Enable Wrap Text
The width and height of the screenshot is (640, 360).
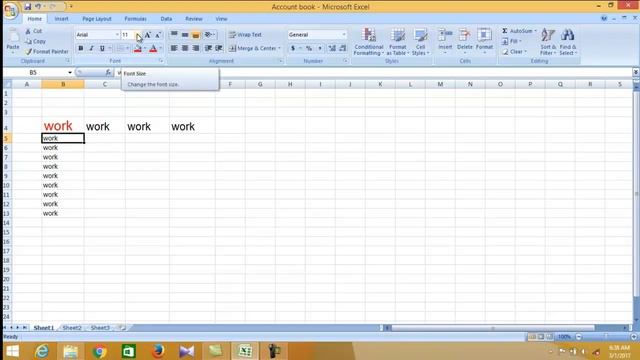click(245, 35)
